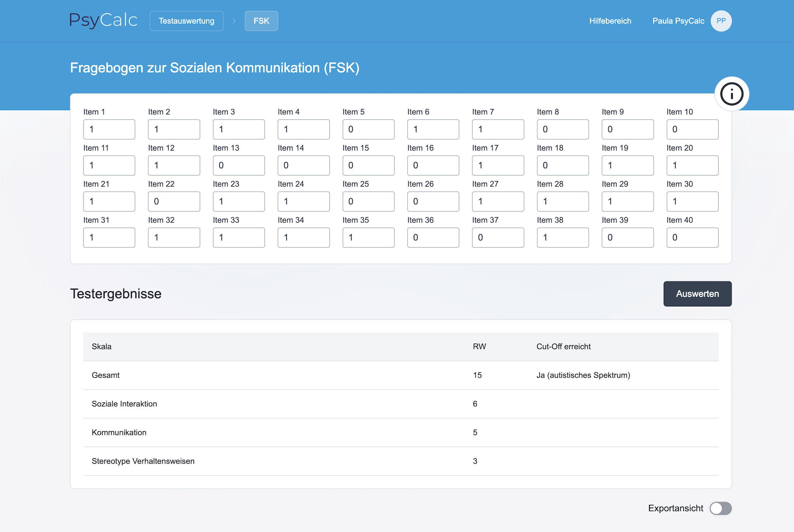This screenshot has width=794, height=532.
Task: Click the Paula PsyCalc user name
Action: (x=678, y=21)
